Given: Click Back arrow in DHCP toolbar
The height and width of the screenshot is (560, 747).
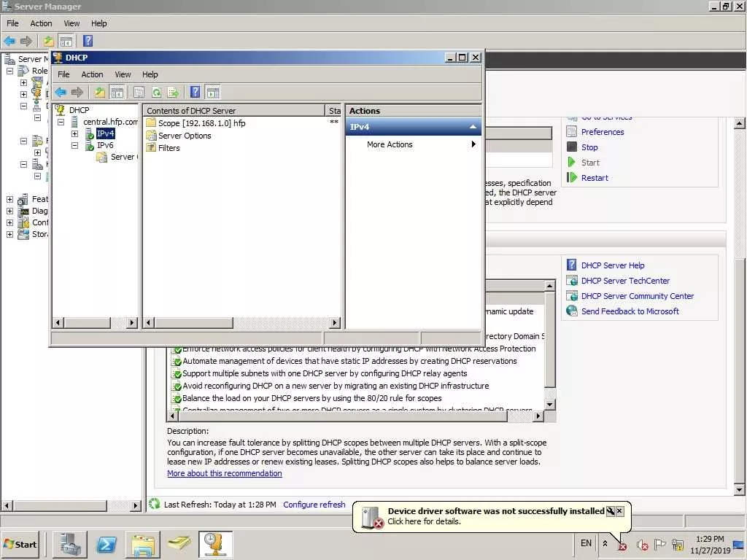Looking at the screenshot, I should 61,92.
